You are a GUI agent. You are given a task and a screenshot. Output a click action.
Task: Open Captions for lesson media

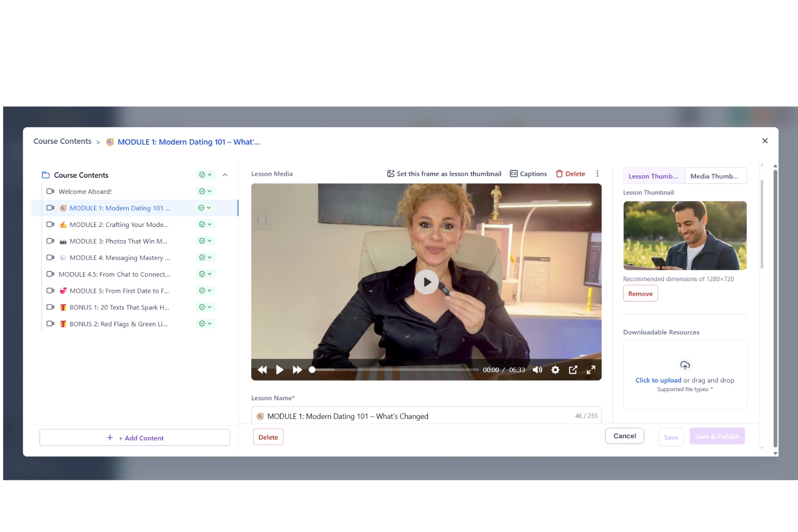(528, 174)
